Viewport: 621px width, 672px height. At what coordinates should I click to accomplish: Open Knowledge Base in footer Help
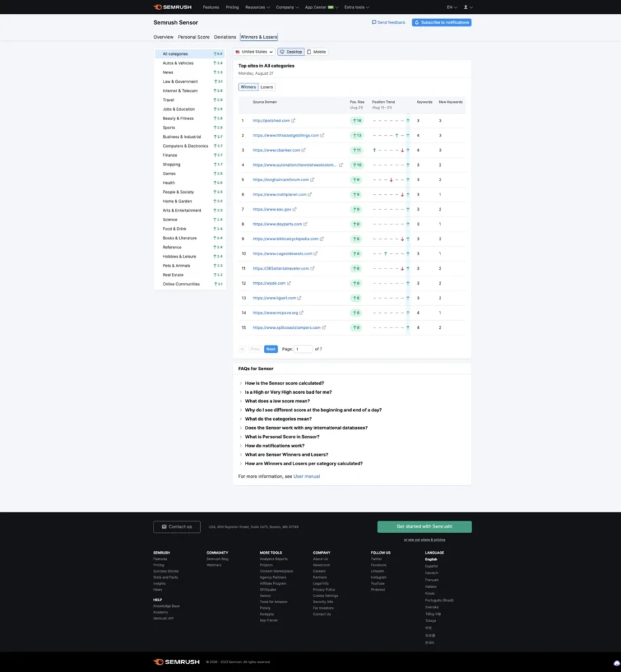pyautogui.click(x=166, y=606)
